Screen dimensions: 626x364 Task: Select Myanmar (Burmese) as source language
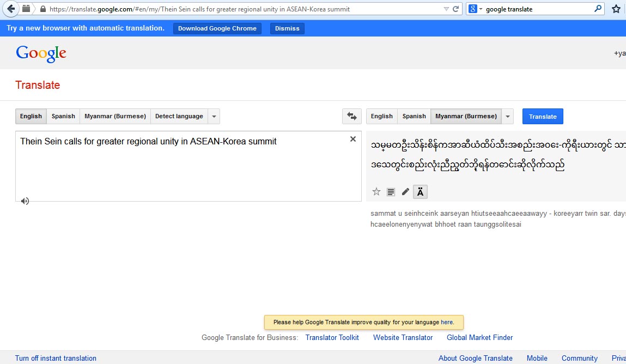click(115, 116)
